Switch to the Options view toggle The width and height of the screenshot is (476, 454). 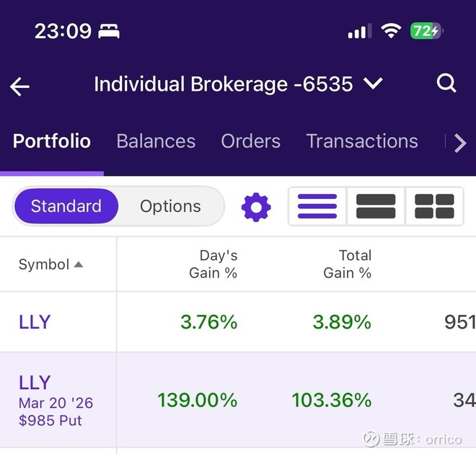click(171, 207)
